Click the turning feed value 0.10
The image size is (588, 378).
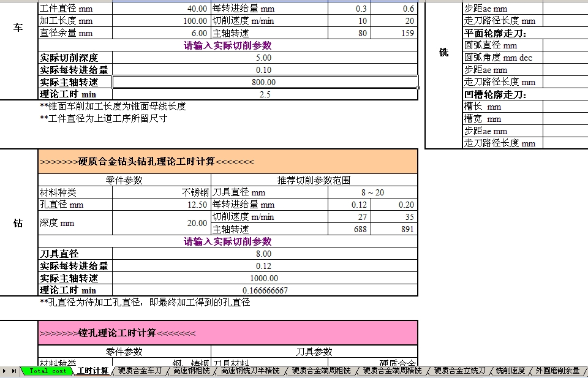click(x=265, y=70)
